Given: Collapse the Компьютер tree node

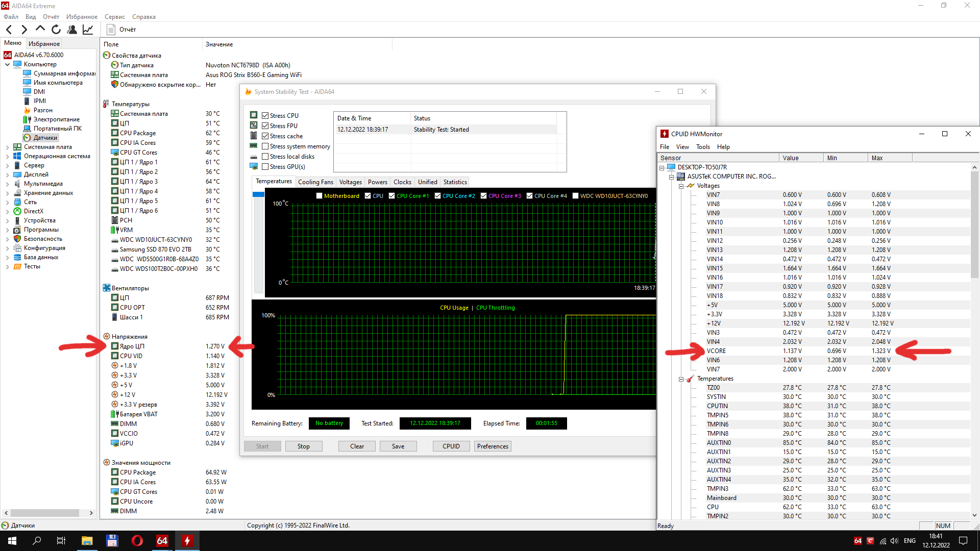Looking at the screenshot, I should tap(7, 64).
